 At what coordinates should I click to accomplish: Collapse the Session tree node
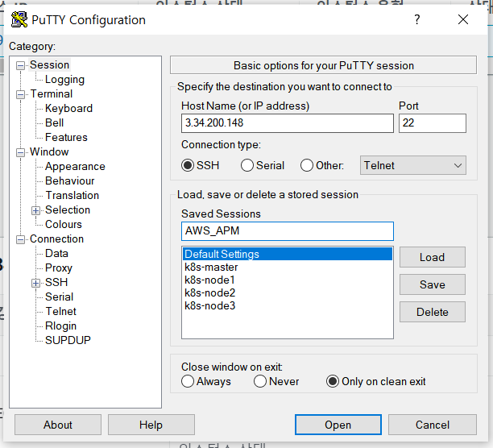point(20,65)
